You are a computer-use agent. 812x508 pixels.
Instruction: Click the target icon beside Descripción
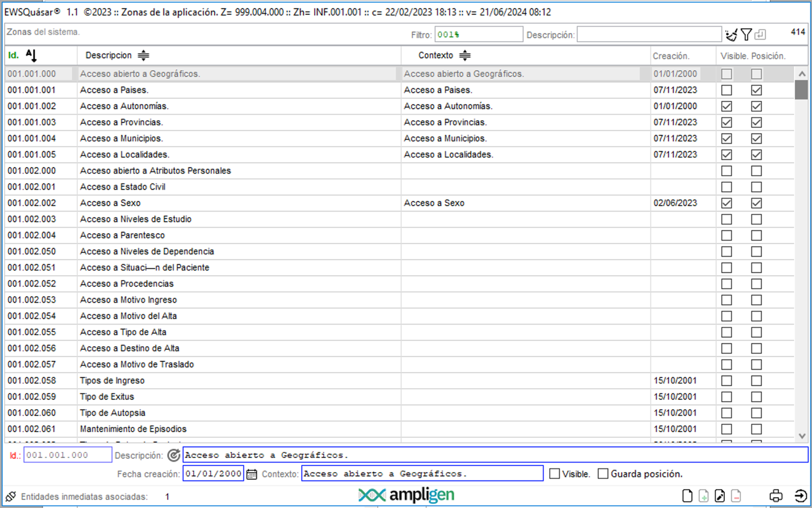[x=174, y=456]
